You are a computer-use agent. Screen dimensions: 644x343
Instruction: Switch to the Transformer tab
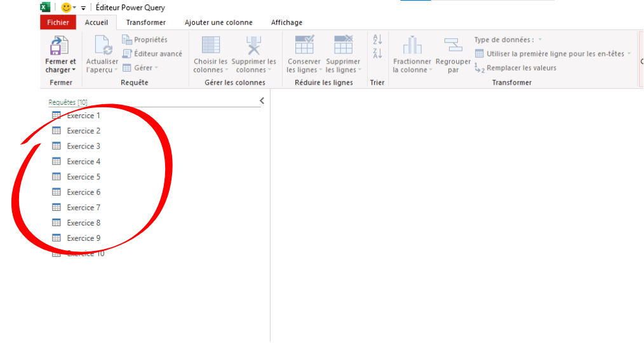(x=145, y=23)
